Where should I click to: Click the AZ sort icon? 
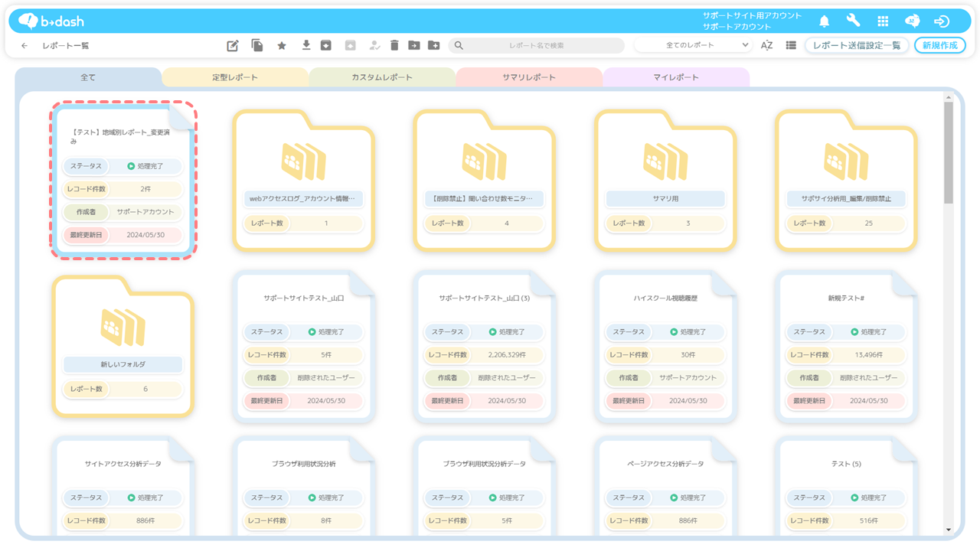click(766, 46)
